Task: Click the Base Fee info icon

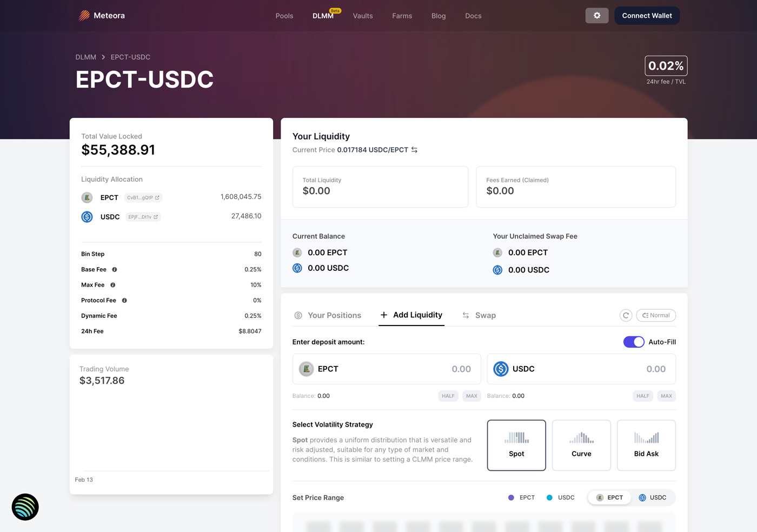Action: pos(115,269)
